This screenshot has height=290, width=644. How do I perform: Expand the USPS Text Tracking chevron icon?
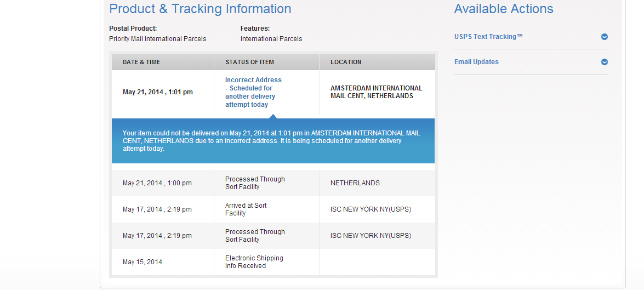coord(605,37)
